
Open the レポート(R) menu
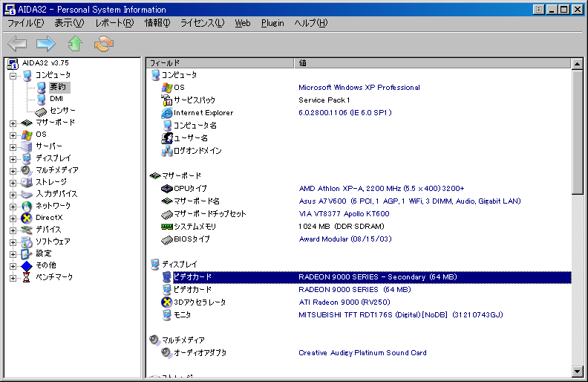[x=114, y=23]
